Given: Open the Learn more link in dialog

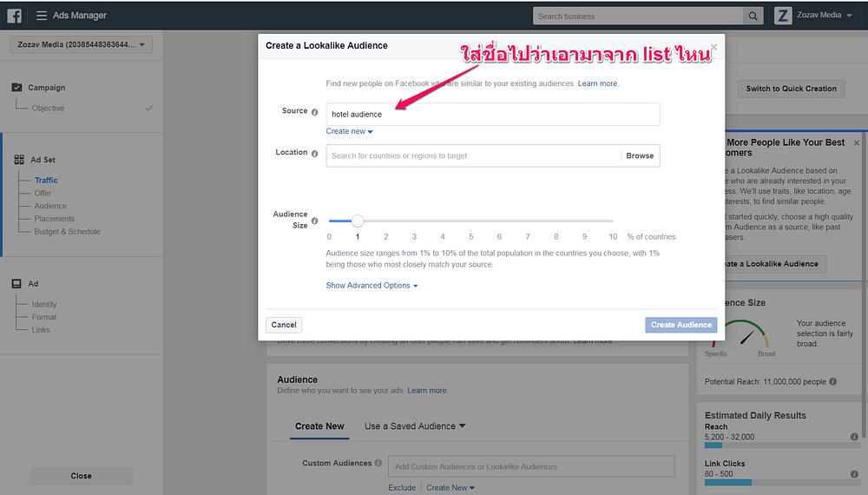Looking at the screenshot, I should [597, 83].
